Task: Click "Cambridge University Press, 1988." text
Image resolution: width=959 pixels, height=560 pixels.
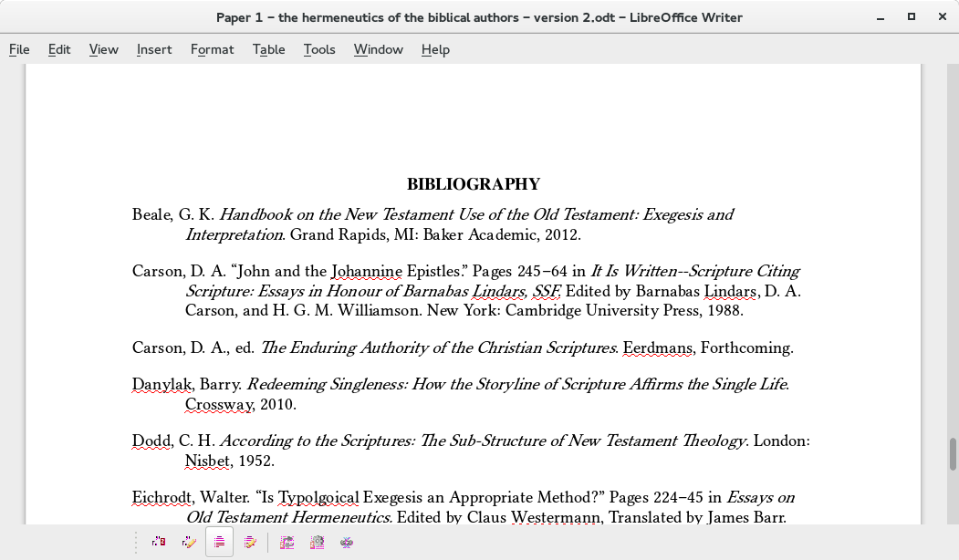Action: pos(624,311)
